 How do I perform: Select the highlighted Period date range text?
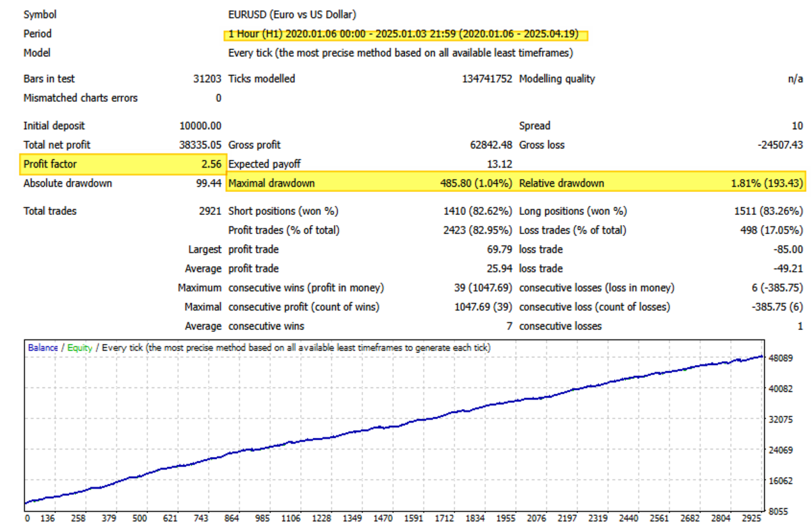click(403, 34)
